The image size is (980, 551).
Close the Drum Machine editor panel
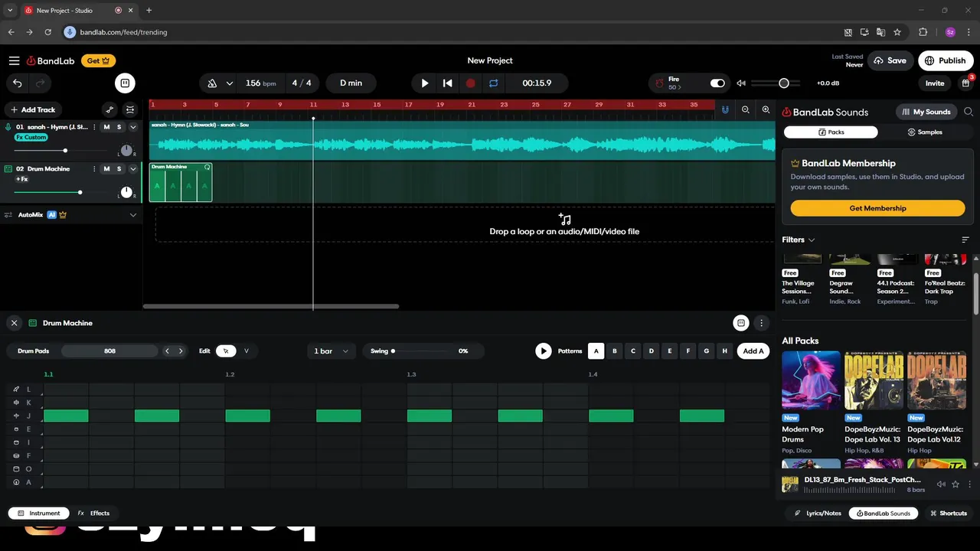[x=14, y=323]
